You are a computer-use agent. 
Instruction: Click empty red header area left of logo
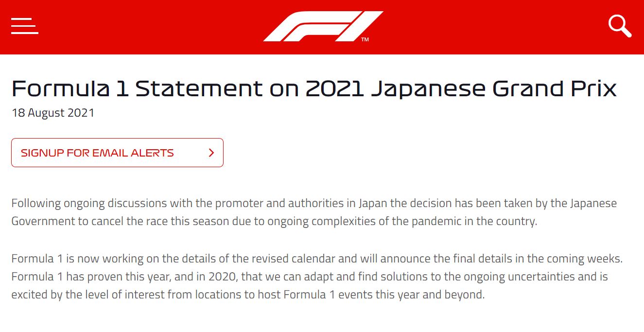point(146,26)
